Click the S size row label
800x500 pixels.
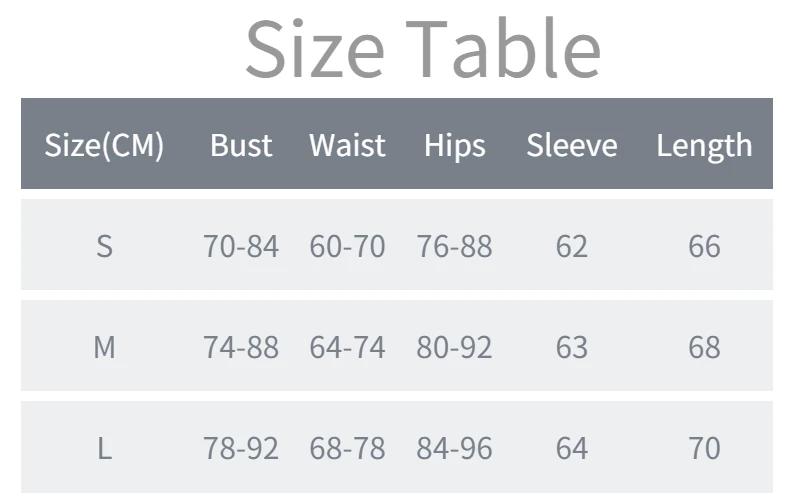tap(104, 246)
